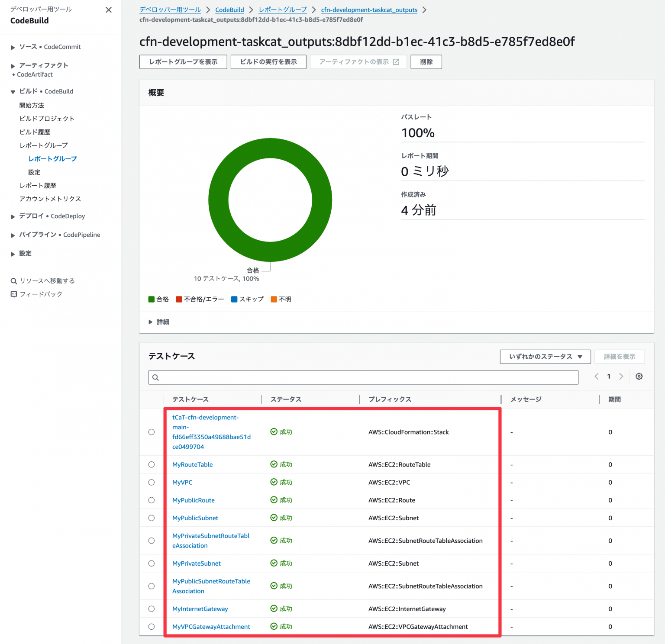Select the MyRouteTable radio button

(151, 464)
